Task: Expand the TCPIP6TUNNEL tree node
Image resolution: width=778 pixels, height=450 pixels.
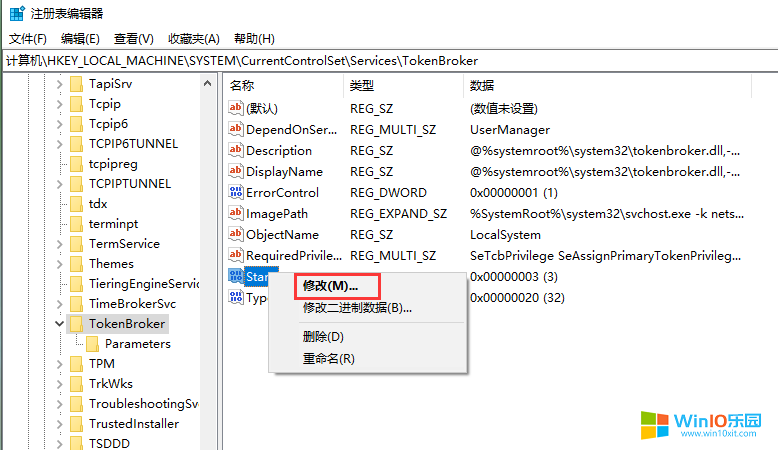Action: [60, 144]
